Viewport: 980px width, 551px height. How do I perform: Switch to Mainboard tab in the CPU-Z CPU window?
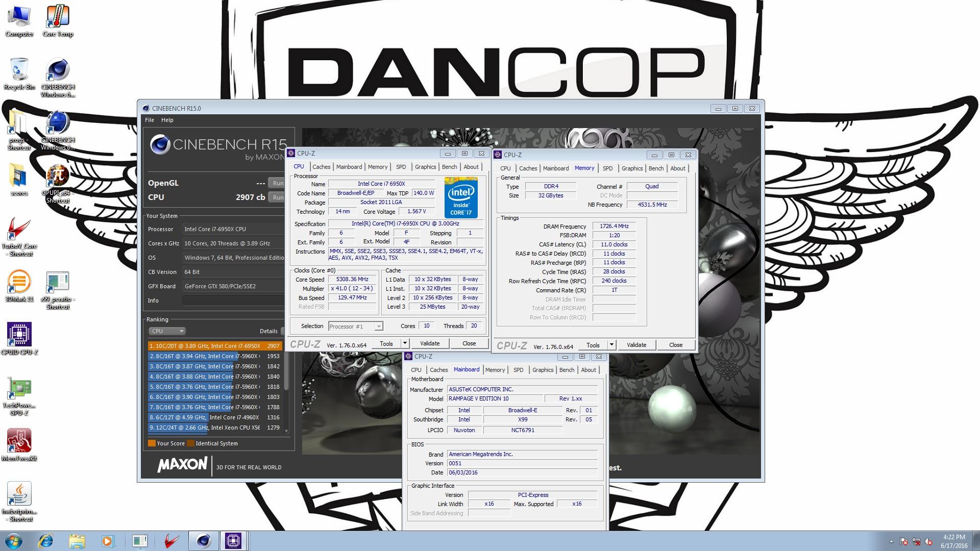tap(349, 167)
